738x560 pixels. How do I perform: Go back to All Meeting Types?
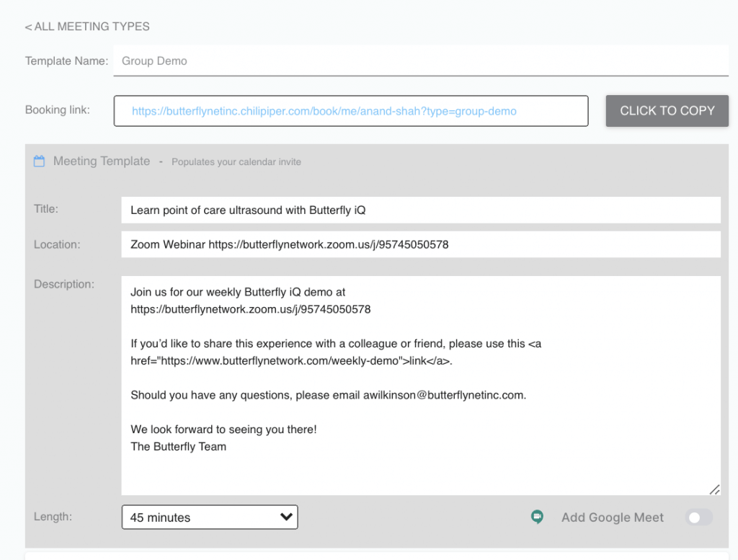click(x=87, y=27)
